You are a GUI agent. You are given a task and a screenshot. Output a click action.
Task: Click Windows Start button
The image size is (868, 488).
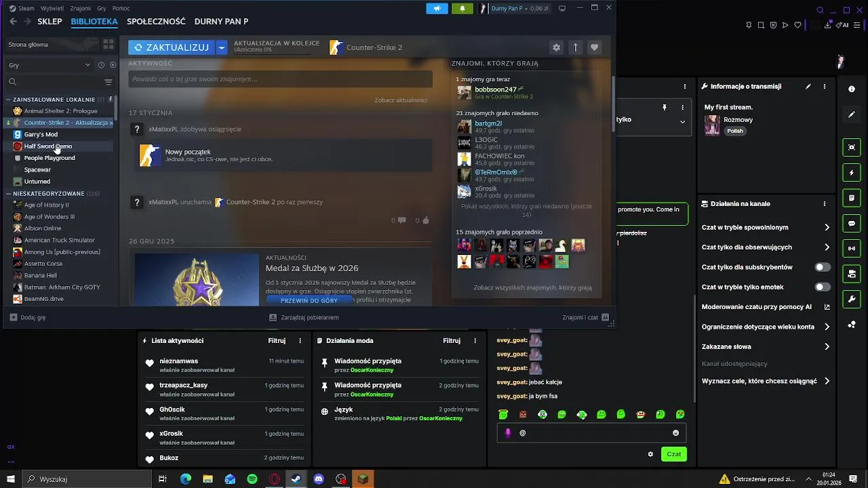click(x=11, y=479)
